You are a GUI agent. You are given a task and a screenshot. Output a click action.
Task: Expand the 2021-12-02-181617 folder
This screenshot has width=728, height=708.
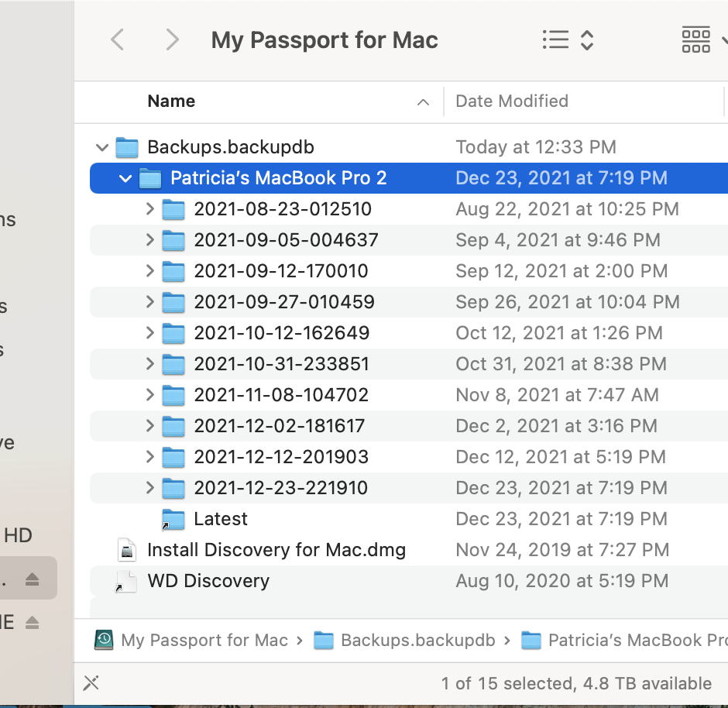pos(149,426)
